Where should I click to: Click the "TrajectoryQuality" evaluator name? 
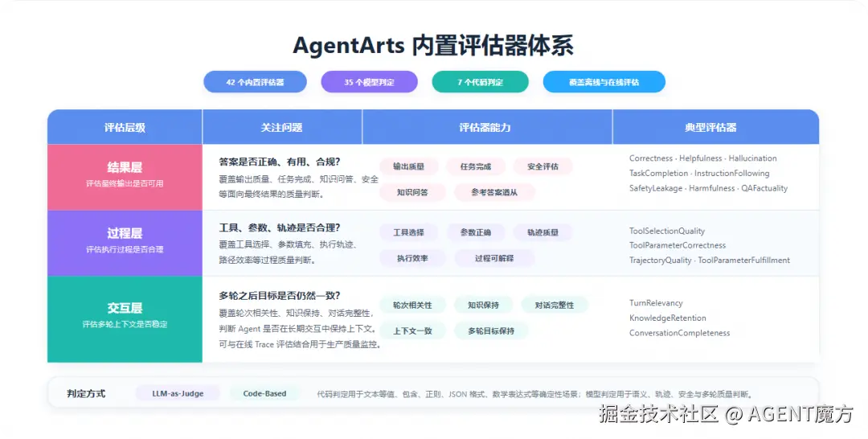coord(661,261)
